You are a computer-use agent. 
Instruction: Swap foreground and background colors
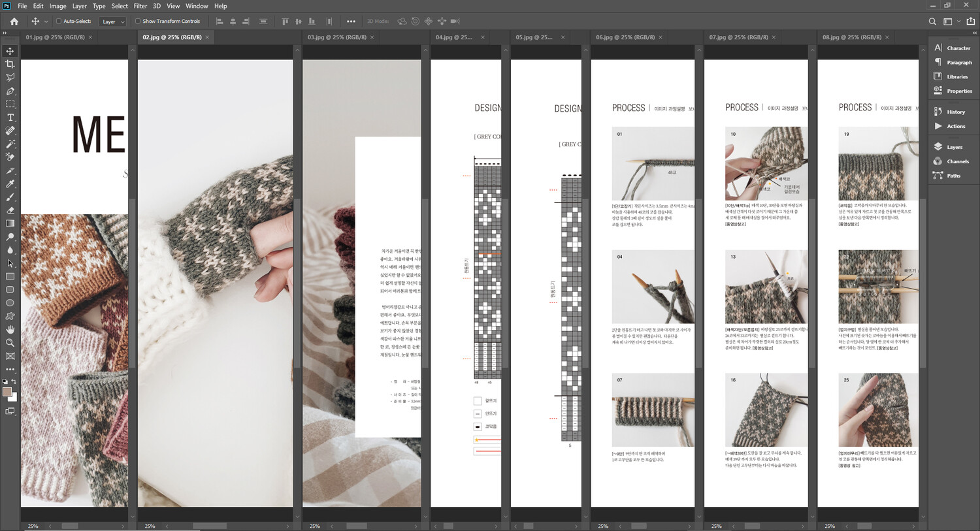[14, 381]
